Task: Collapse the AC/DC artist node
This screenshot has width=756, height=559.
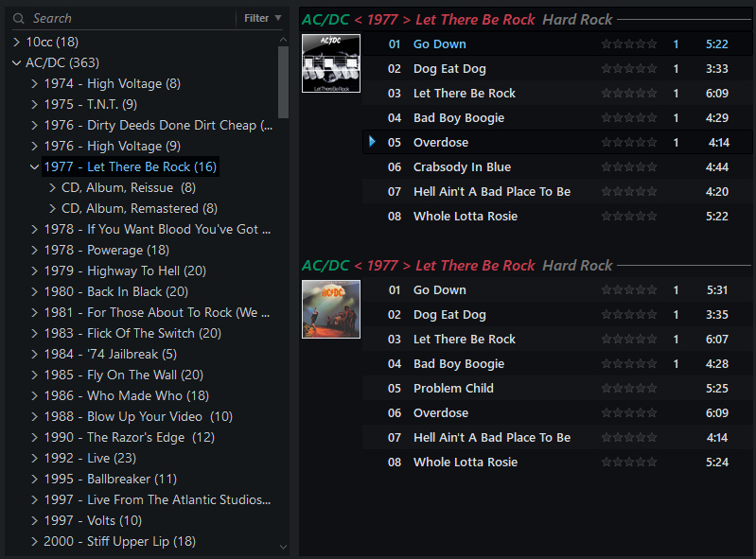Action: click(17, 63)
